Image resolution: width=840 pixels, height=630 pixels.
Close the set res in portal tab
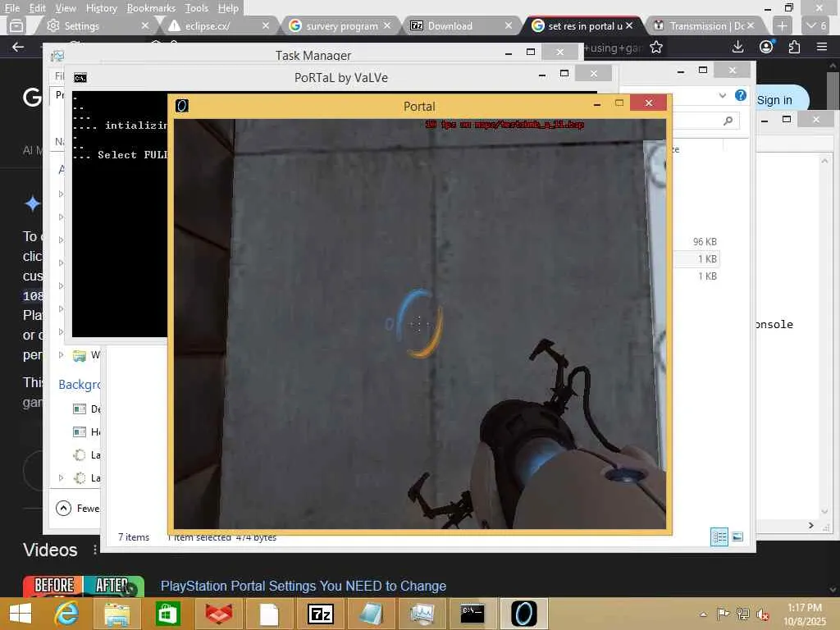pos(629,25)
